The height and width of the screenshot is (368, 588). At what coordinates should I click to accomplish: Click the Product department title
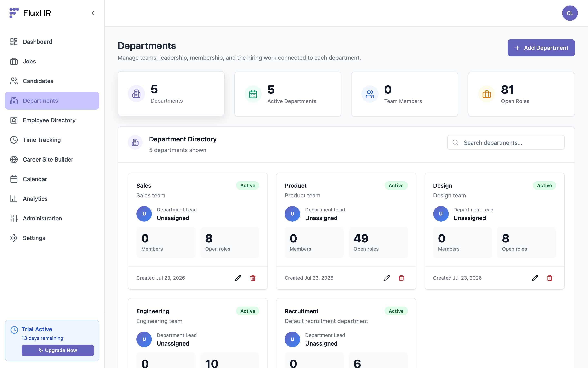tap(295, 185)
